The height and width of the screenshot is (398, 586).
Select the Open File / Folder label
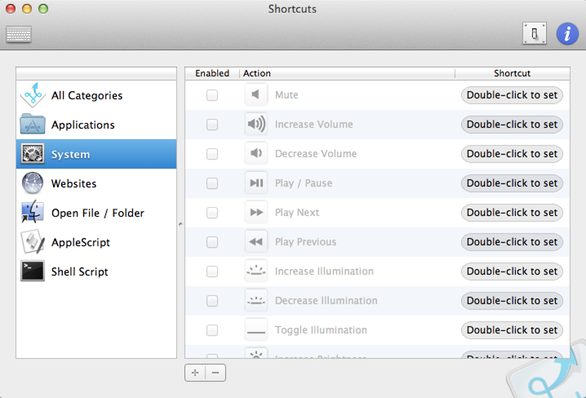[98, 213]
